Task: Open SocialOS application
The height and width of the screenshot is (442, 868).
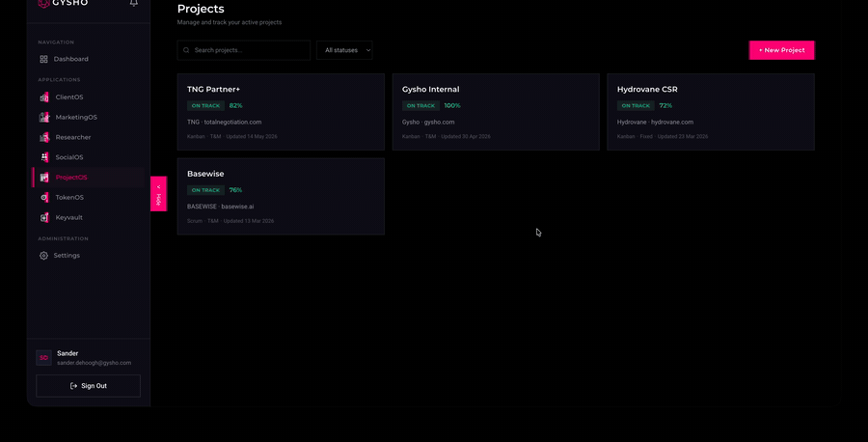Action: coord(69,157)
